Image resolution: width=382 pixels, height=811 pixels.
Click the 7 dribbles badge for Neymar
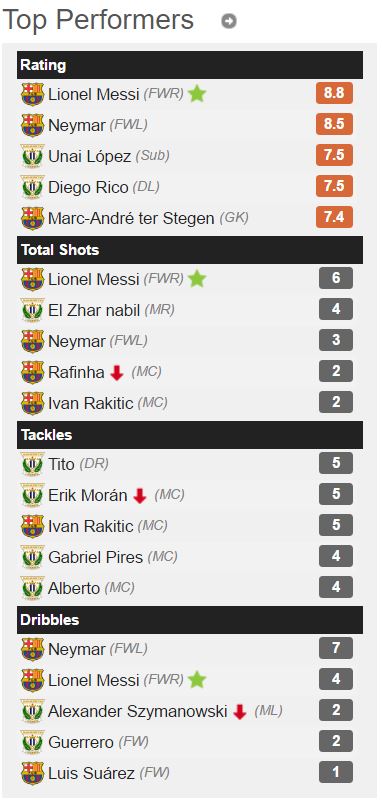click(x=336, y=648)
